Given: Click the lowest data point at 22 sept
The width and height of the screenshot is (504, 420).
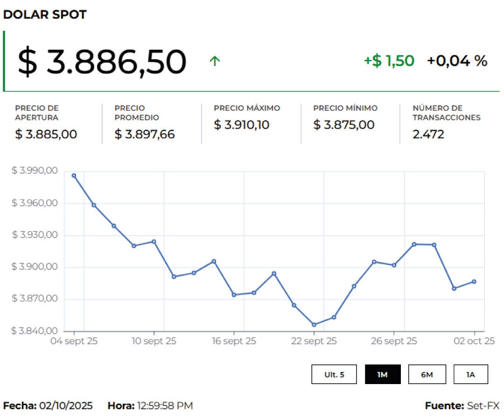Looking at the screenshot, I should (314, 325).
